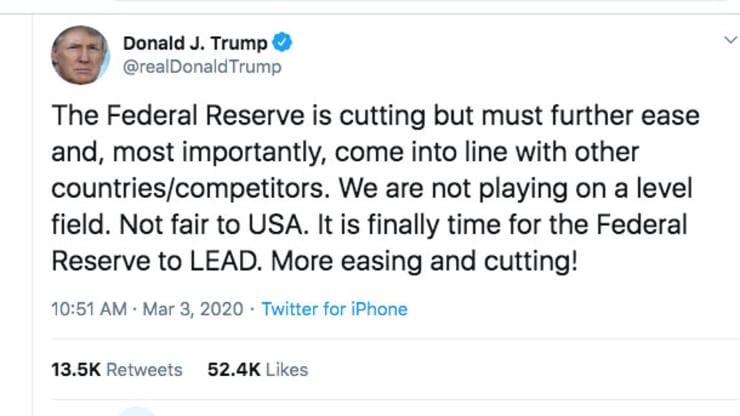
Task: Click the blue verified checkmark badge
Action: tap(283, 43)
